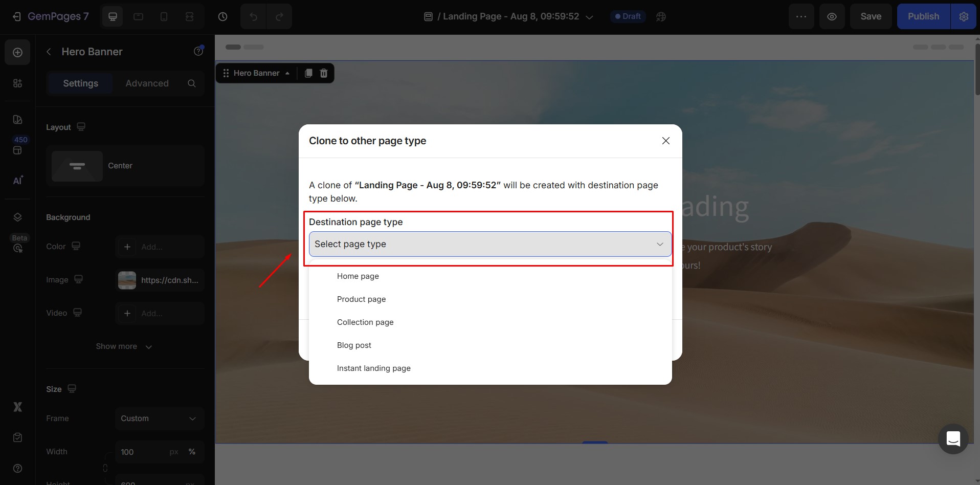Click the delete trash icon for Hero Banner
Image resolution: width=980 pixels, height=485 pixels.
point(323,73)
